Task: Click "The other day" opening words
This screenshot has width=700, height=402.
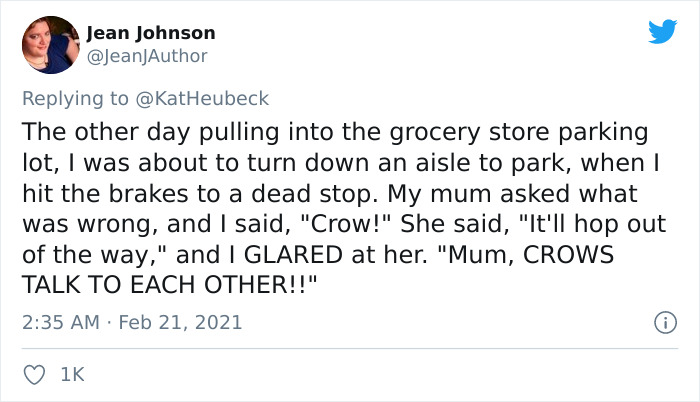Action: [x=106, y=132]
